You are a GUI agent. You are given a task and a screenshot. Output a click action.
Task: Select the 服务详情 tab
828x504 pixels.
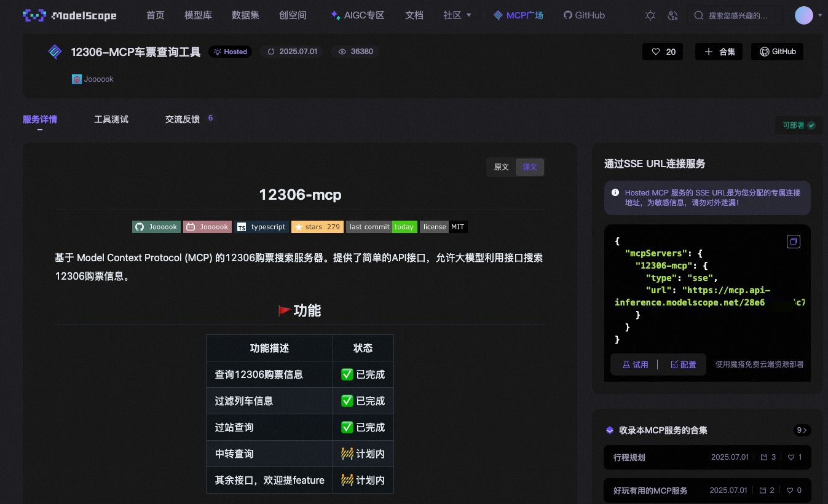click(x=40, y=119)
